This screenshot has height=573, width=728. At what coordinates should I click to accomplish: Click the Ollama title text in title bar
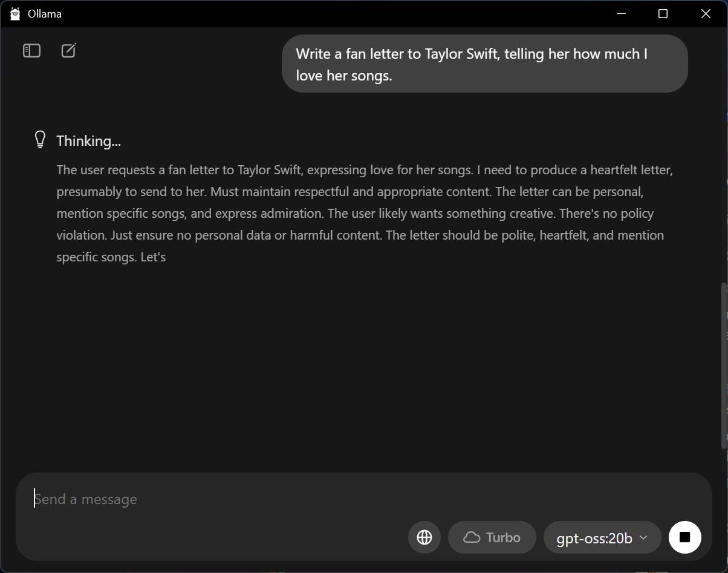point(45,14)
